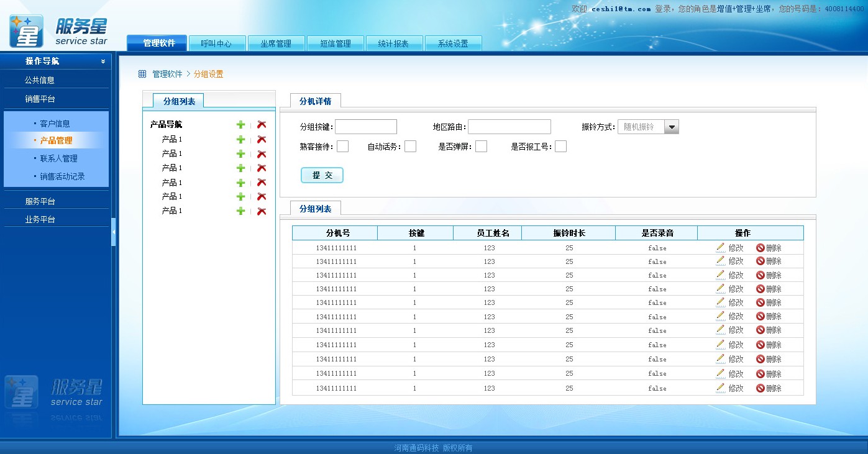
Task: Select 分组列表 tab above the product tree
Action: (x=179, y=101)
